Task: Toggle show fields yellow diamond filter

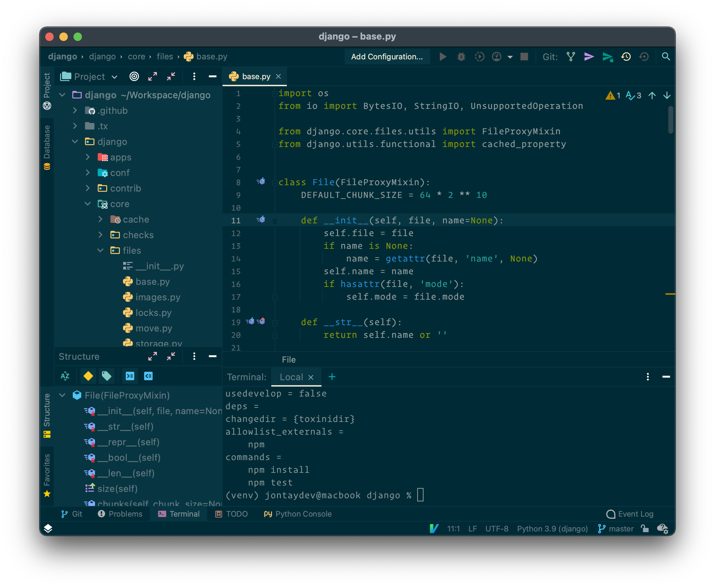Action: tap(88, 376)
